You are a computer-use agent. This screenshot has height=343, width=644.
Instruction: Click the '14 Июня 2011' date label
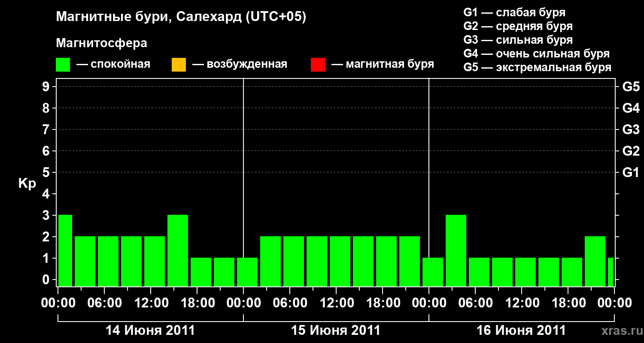coord(150,331)
